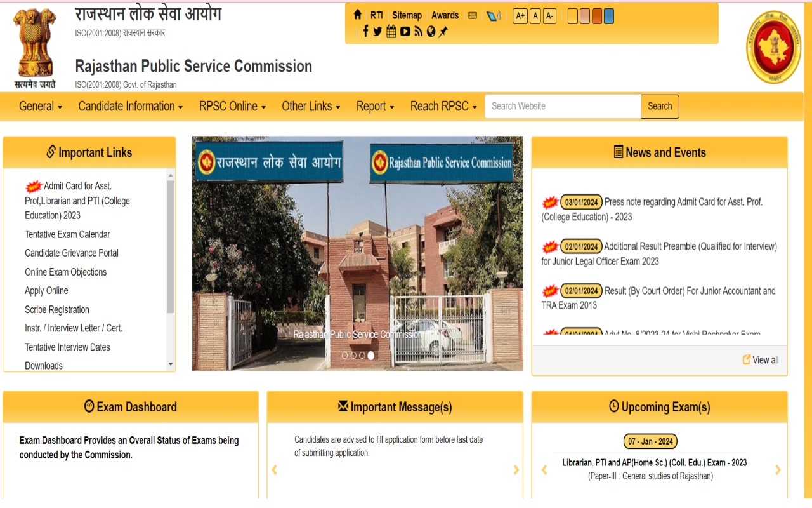
Task: Select the first carousel dot indicator
Action: pos(345,356)
